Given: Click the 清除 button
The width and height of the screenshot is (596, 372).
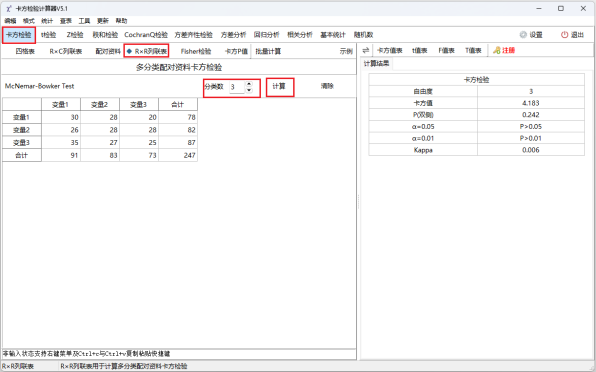Looking at the screenshot, I should pyautogui.click(x=327, y=86).
